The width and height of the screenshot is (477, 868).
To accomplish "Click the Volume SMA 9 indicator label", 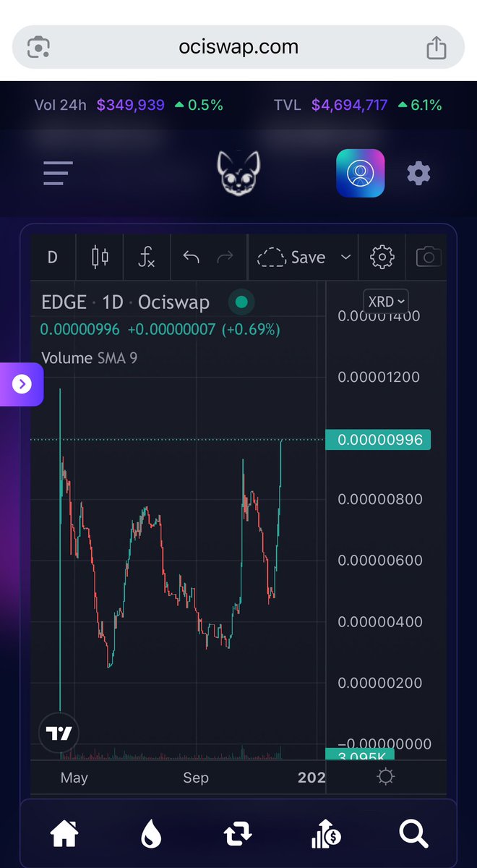I will pyautogui.click(x=89, y=358).
